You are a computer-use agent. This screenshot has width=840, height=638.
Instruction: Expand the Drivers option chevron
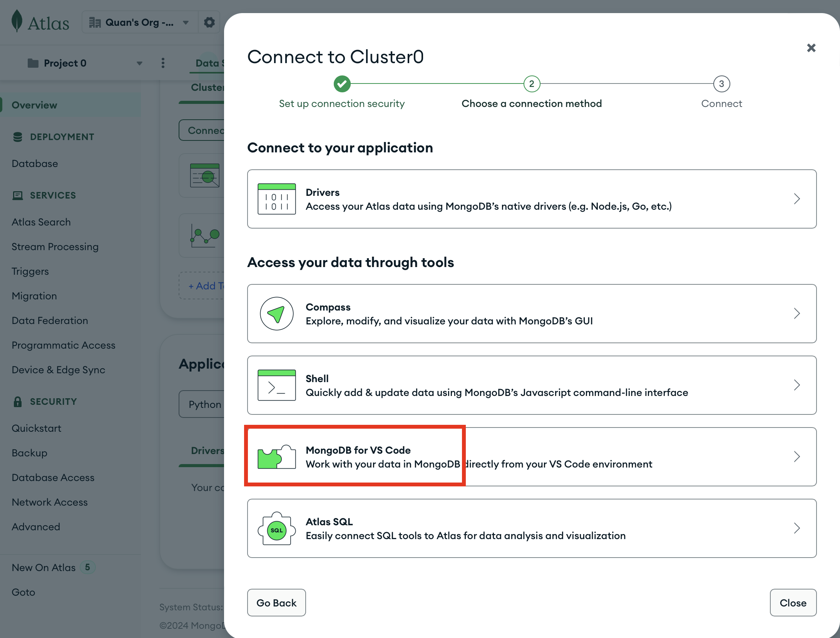coord(797,199)
